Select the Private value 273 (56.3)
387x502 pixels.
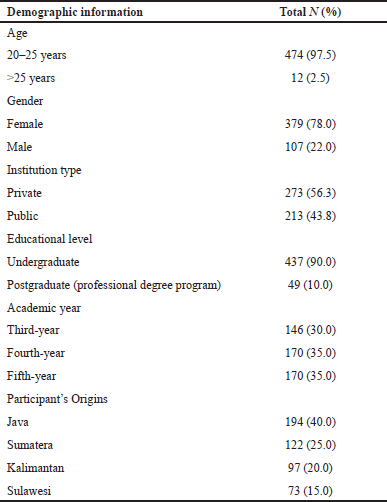[310, 193]
